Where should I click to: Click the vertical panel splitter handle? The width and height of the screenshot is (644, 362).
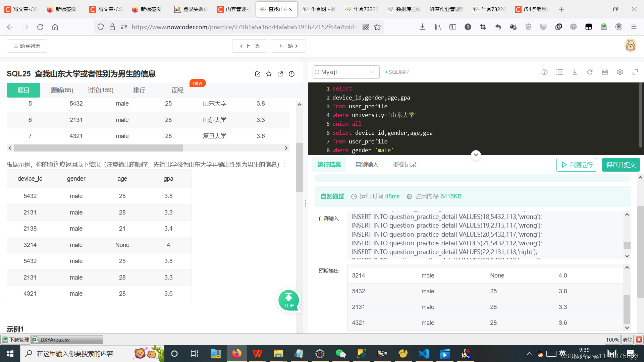(306, 203)
